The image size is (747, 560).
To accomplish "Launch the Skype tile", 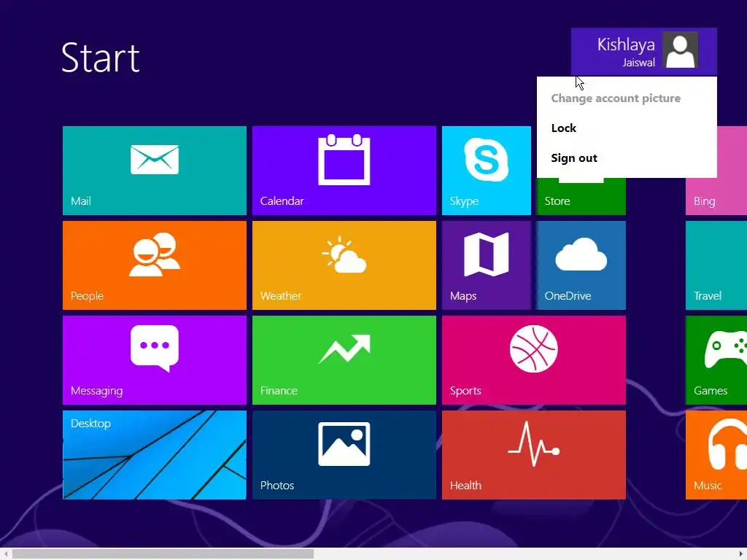I will [487, 171].
